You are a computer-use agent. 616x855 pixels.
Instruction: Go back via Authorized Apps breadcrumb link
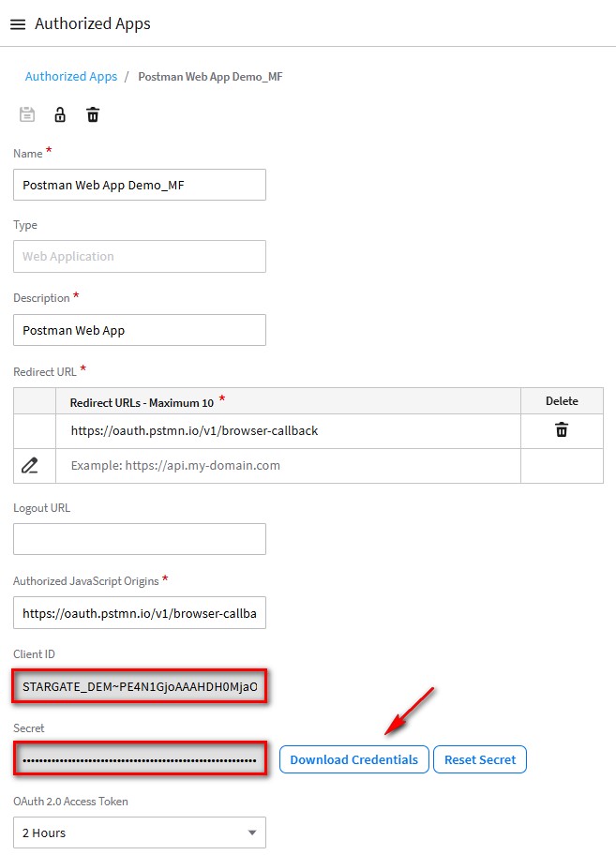[x=71, y=77]
